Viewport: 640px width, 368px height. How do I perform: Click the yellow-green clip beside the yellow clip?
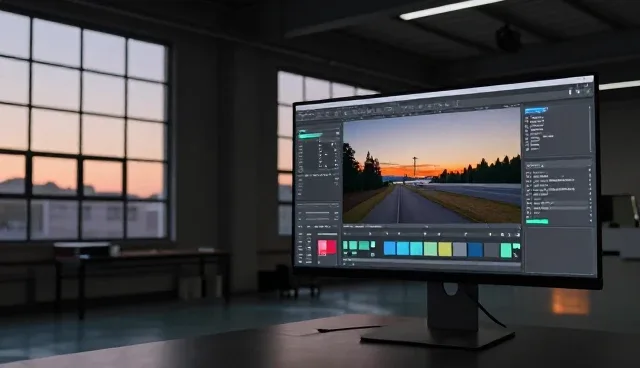point(430,249)
